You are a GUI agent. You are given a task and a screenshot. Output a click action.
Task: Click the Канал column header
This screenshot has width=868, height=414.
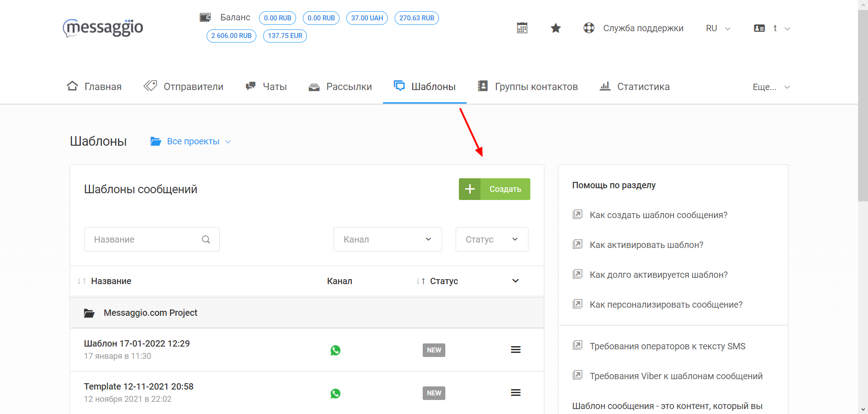pos(340,281)
